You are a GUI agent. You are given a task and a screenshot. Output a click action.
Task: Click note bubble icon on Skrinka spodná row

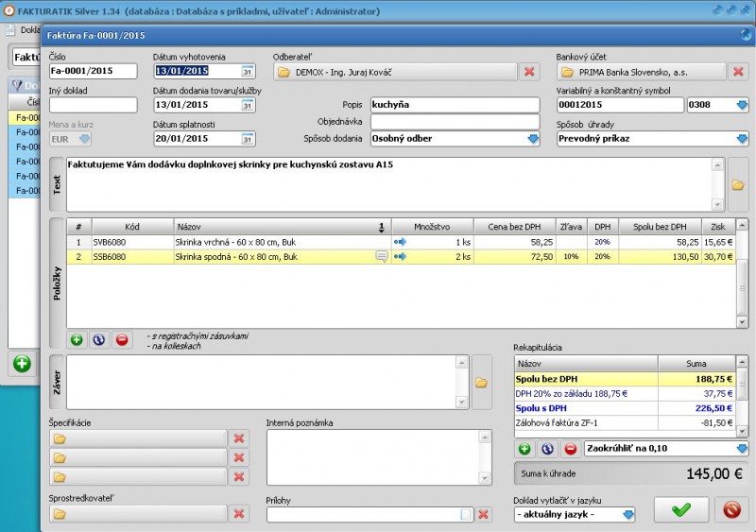point(382,257)
